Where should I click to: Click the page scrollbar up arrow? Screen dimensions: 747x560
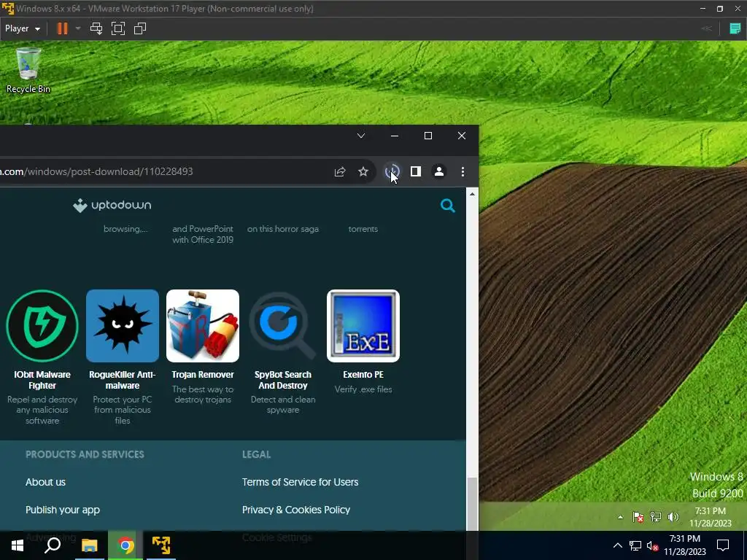(x=472, y=194)
